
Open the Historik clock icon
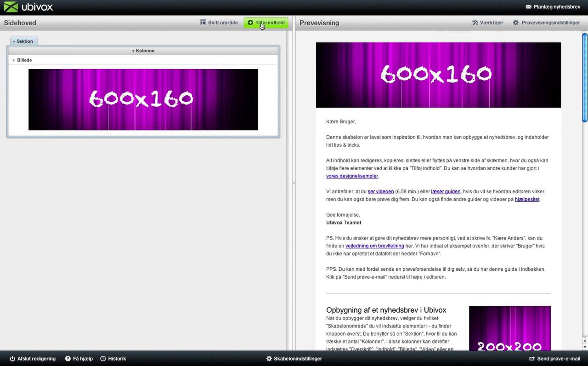103,359
